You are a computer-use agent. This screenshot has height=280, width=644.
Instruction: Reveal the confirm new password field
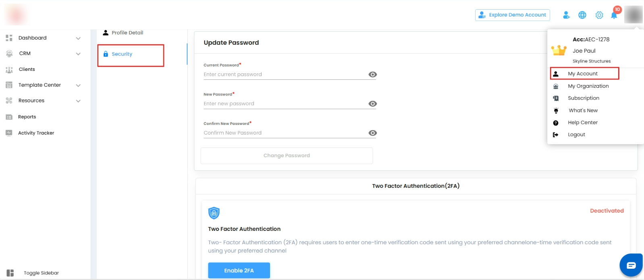tap(373, 133)
